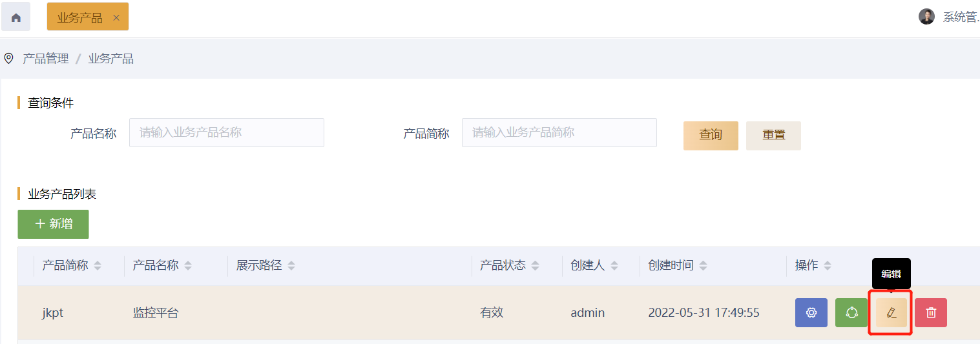This screenshot has height=344, width=980.
Task: Sort by 展示路径 column
Action: (x=291, y=265)
